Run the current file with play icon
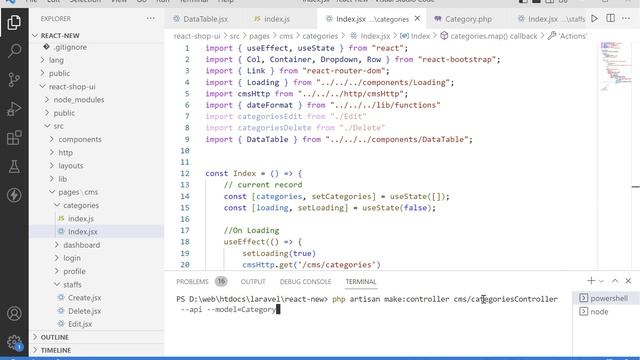The height and width of the screenshot is (360, 640). pyautogui.click(x=595, y=19)
